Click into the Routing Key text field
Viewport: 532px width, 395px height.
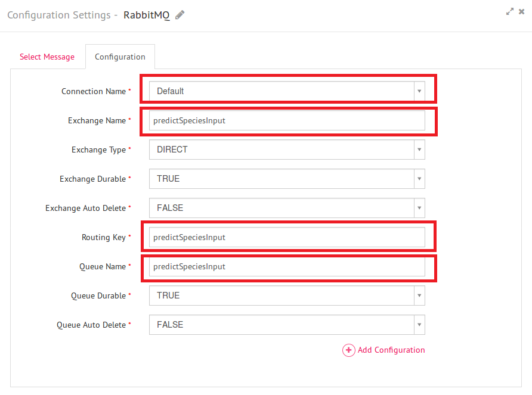(x=287, y=237)
